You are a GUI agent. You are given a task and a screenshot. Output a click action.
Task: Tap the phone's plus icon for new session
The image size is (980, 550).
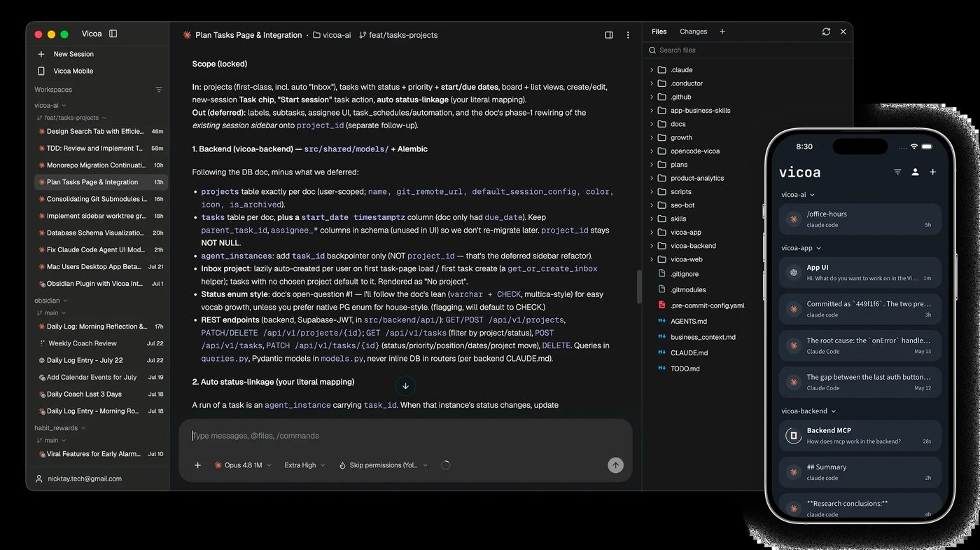(932, 172)
